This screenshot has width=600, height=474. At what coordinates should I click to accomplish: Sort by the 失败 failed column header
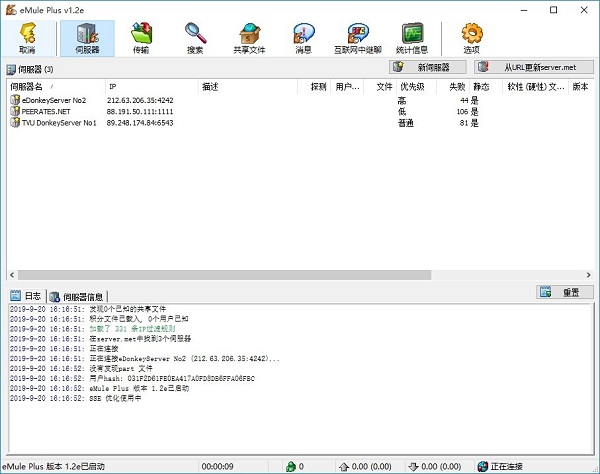pyautogui.click(x=453, y=87)
